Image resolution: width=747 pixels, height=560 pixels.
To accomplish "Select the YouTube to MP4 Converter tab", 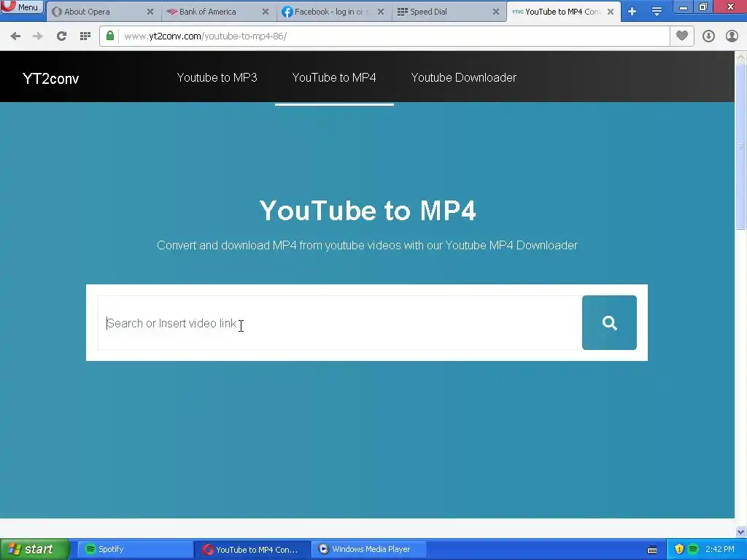I will point(557,12).
